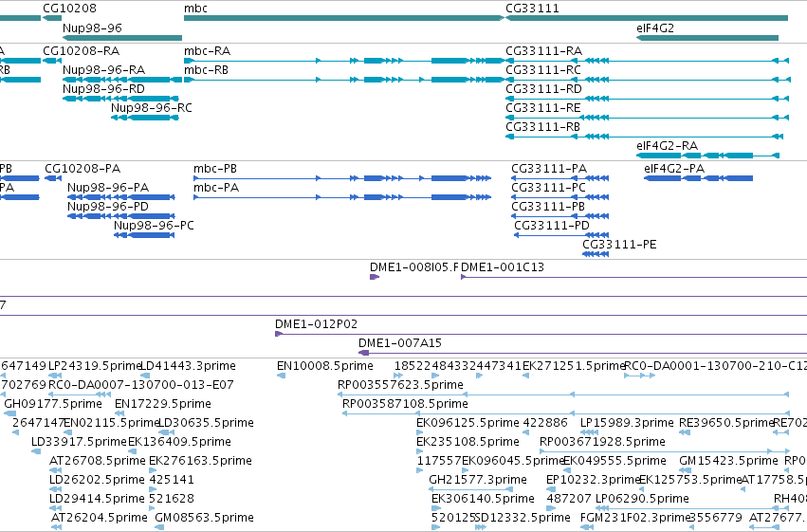Screen dimensions: 807x532
Task: Select EST RE39650.5prime
Action: [x=685, y=432]
